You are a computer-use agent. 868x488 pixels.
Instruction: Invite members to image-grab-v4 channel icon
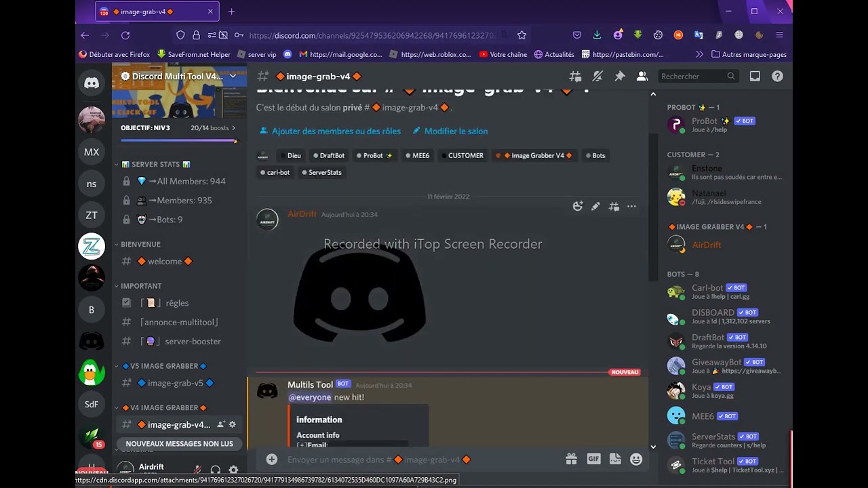click(220, 424)
